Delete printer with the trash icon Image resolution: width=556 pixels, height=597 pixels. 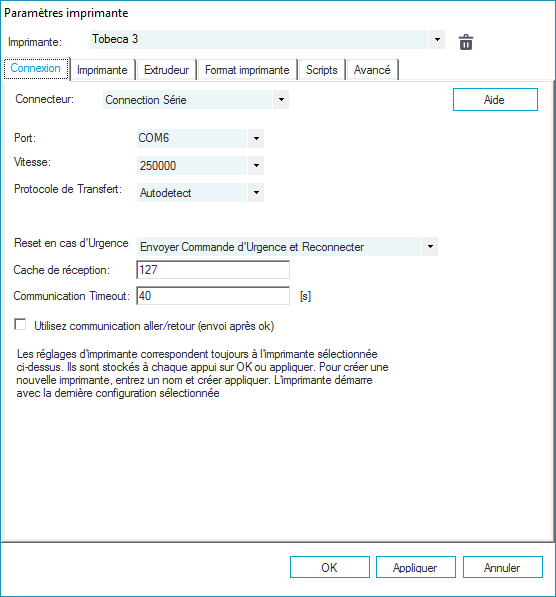click(466, 42)
